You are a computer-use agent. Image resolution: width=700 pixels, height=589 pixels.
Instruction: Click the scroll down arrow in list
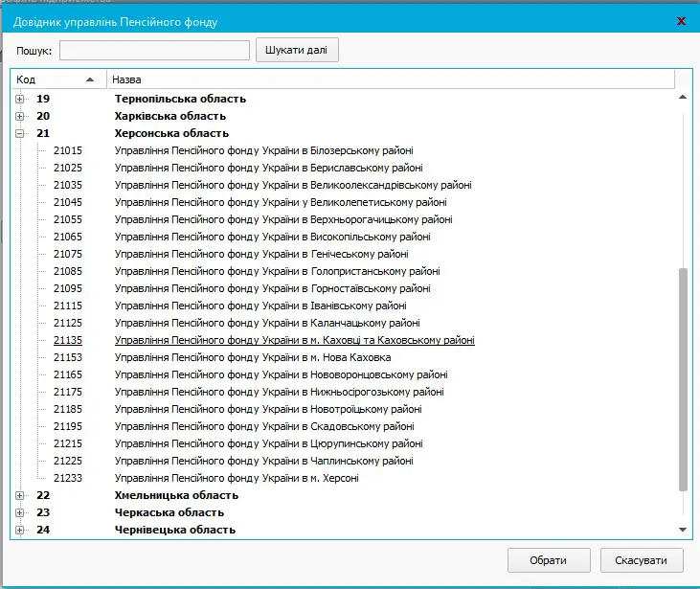[683, 530]
